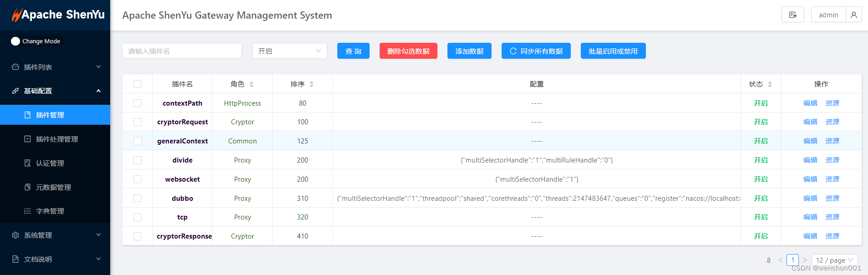Check the tcp row checkbox
Screen dimensions: 868x275
(137, 217)
